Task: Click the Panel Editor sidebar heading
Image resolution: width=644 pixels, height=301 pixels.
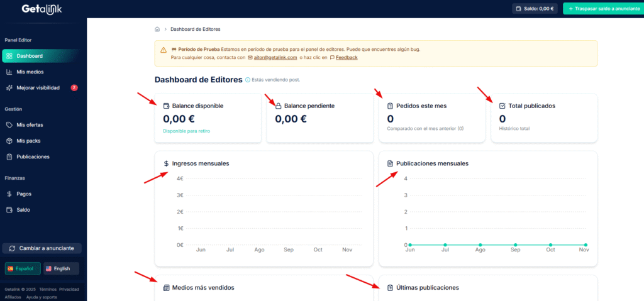Action: tap(18, 40)
